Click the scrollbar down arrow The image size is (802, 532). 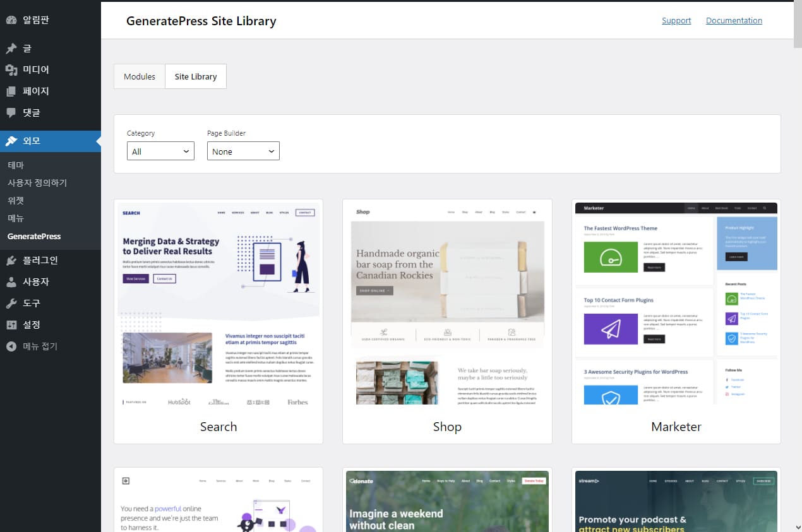pyautogui.click(x=797, y=526)
